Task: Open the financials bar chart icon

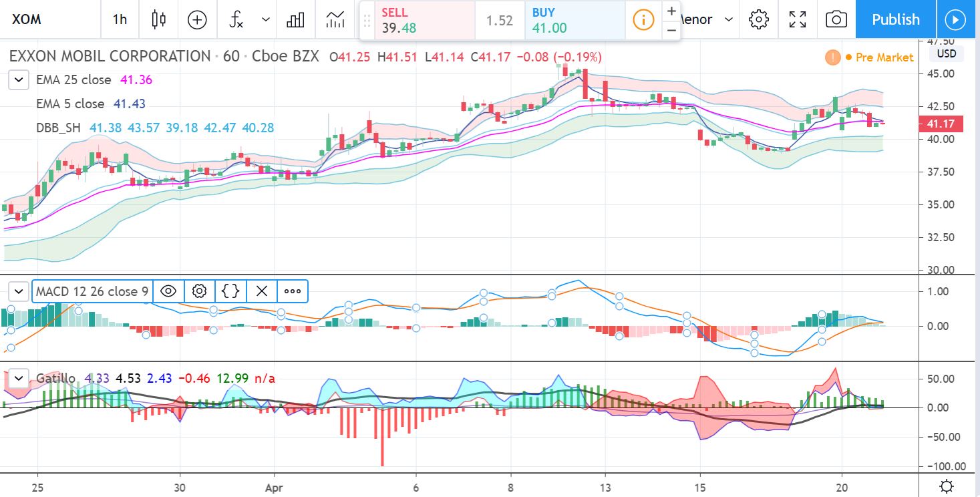Action: pyautogui.click(x=295, y=19)
